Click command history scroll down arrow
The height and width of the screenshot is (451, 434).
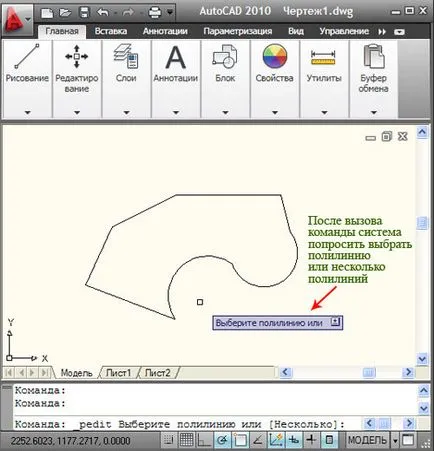pyautogui.click(x=423, y=408)
